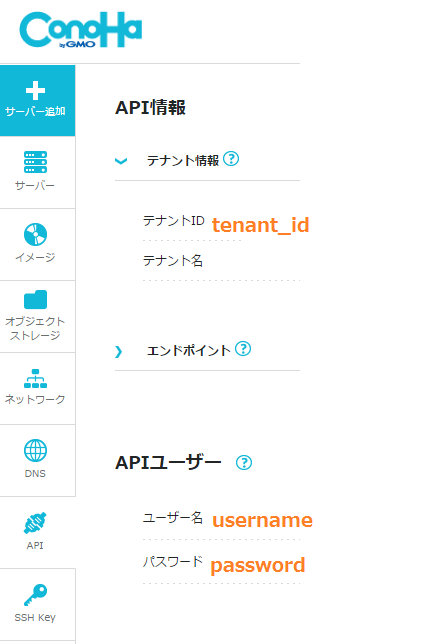Select the テナント名 label
The width and height of the screenshot is (434, 644).
point(172,260)
